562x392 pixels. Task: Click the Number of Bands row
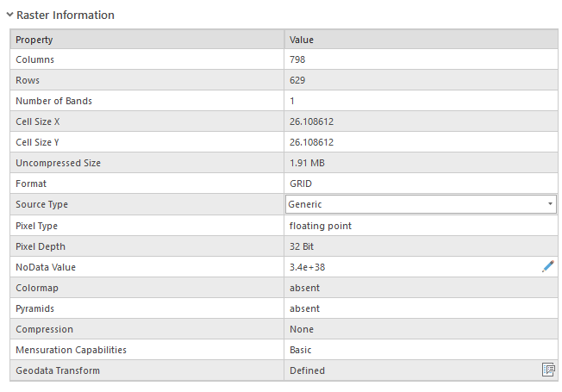coord(147,102)
